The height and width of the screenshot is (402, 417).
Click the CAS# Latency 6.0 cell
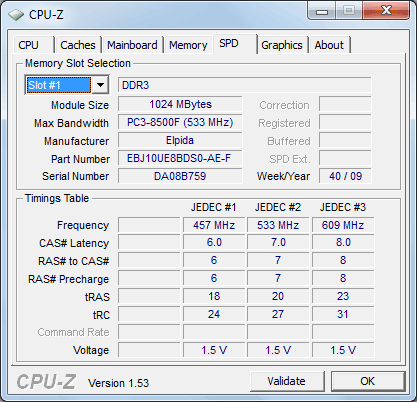214,242
